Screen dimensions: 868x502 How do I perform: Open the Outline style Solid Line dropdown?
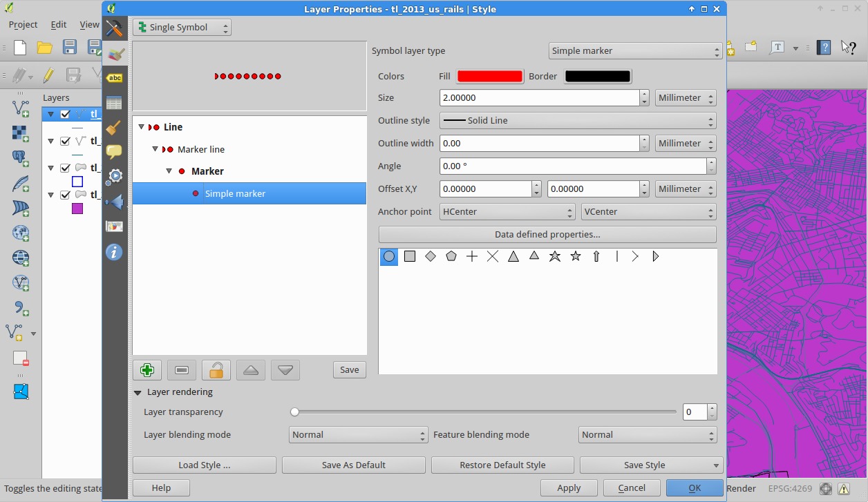click(x=577, y=121)
